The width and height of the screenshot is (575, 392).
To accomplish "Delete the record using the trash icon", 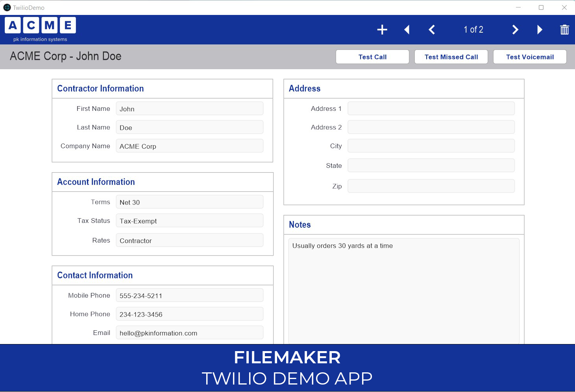I will click(x=564, y=29).
